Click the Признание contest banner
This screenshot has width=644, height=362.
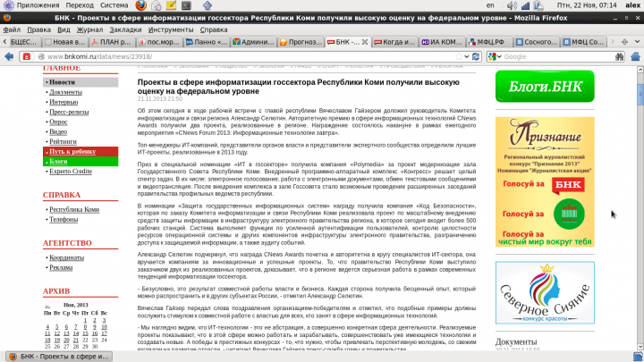pos(545,181)
